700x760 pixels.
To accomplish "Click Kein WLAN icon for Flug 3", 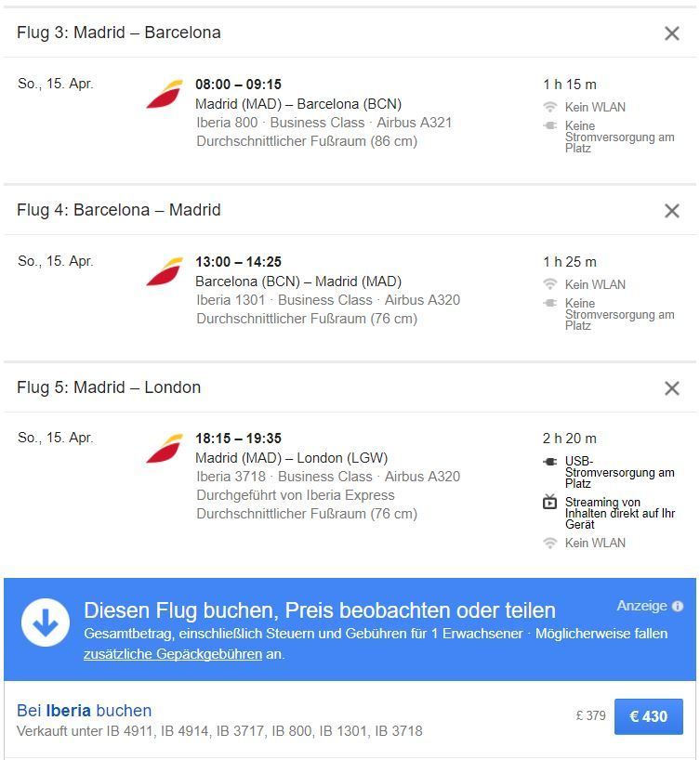I will 550,107.
